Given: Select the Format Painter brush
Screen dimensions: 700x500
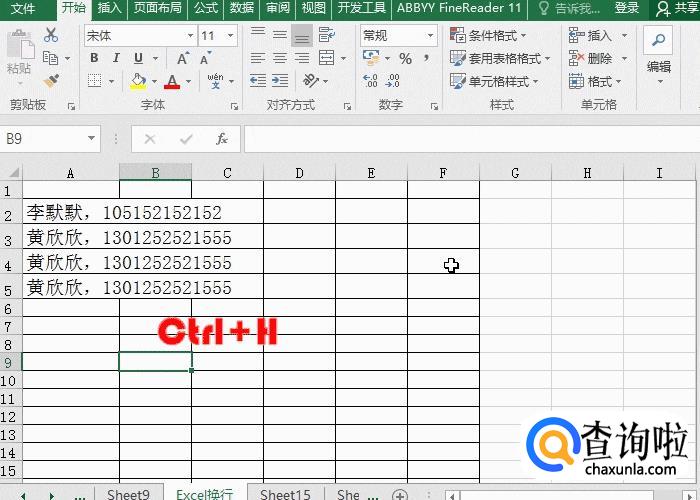Looking at the screenshot, I should coord(51,80).
